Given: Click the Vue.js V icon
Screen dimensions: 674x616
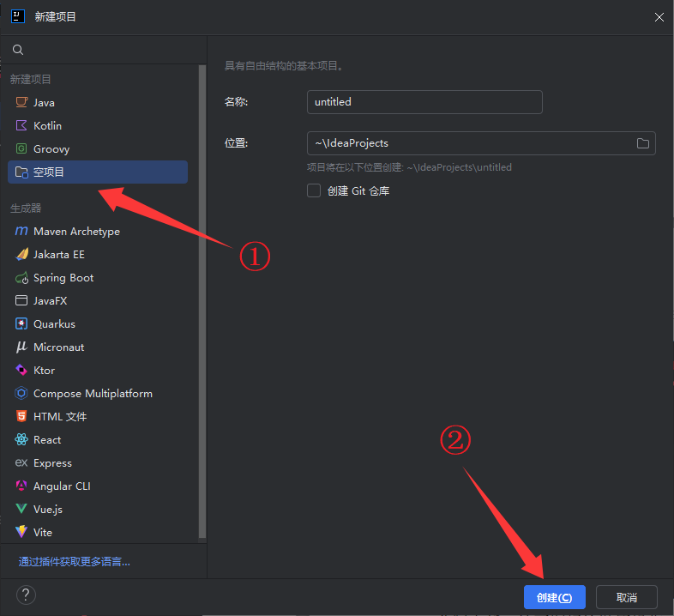Looking at the screenshot, I should pyautogui.click(x=21, y=509).
